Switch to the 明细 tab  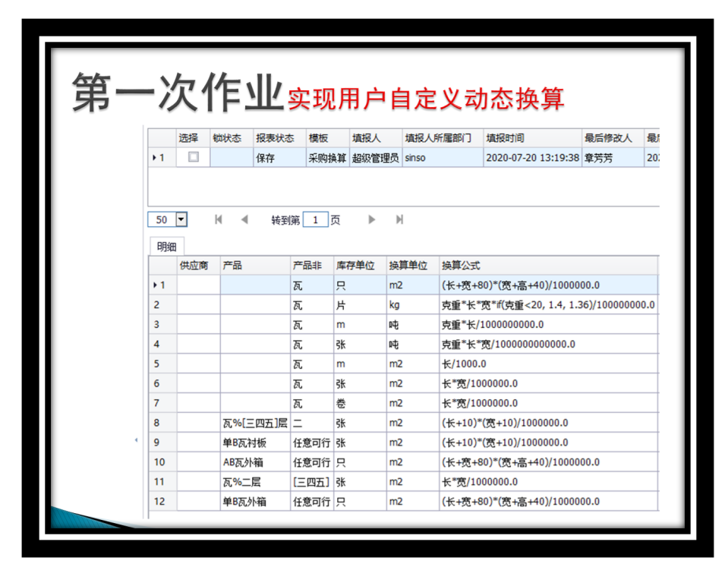click(166, 247)
